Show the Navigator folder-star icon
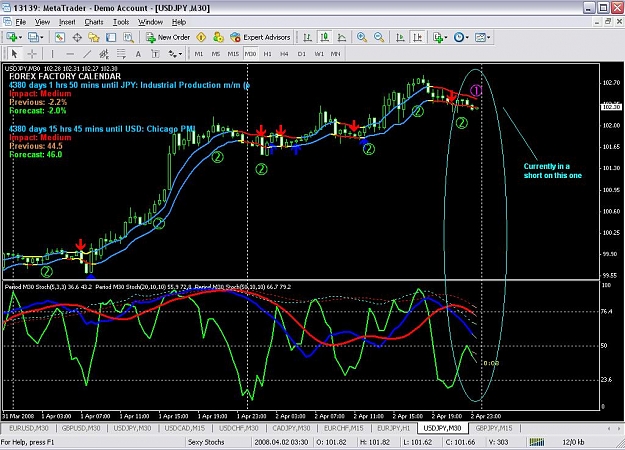Screen dimensions: 625x450 (94, 37)
